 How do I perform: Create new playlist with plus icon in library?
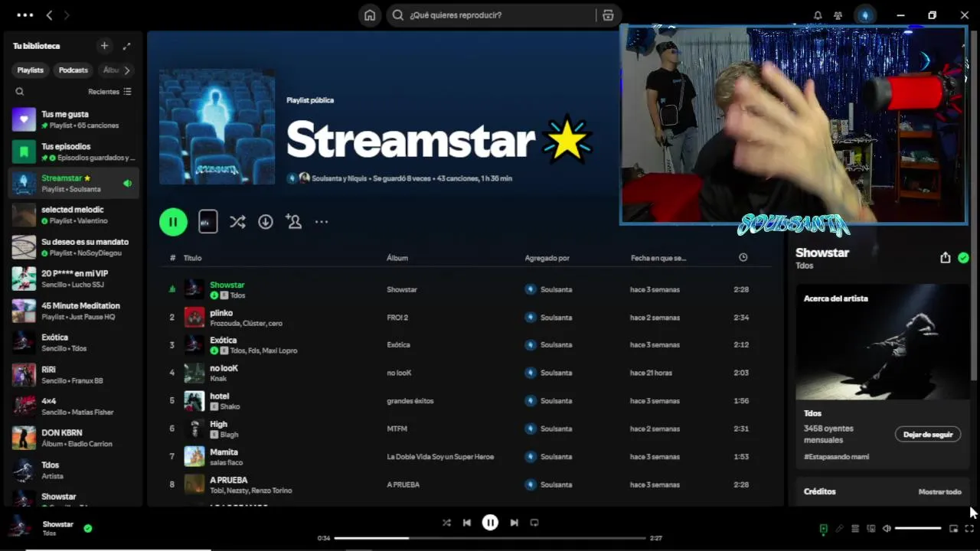pos(104,46)
